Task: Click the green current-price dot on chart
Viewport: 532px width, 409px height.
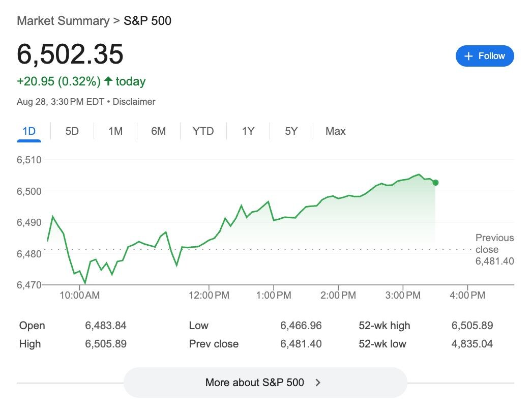Action: pyautogui.click(x=435, y=183)
